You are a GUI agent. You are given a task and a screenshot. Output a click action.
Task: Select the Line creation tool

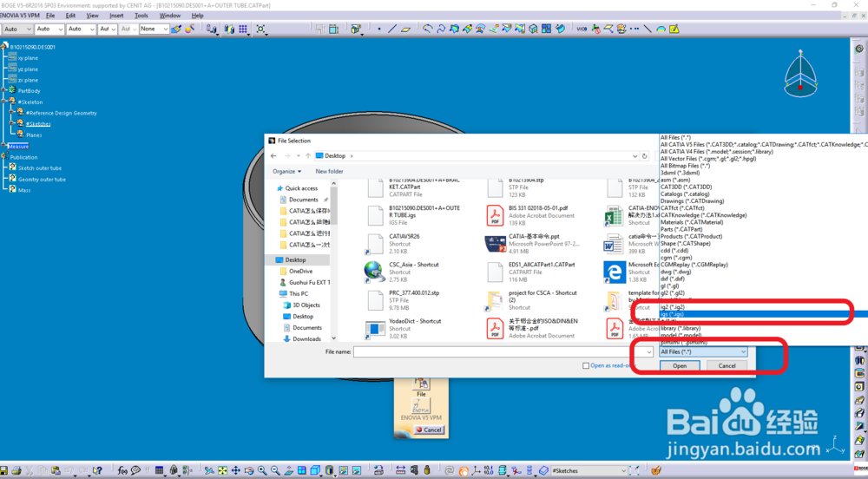point(392,29)
